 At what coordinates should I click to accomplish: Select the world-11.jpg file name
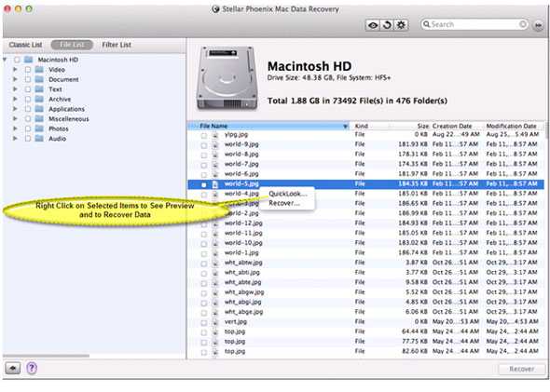(243, 233)
